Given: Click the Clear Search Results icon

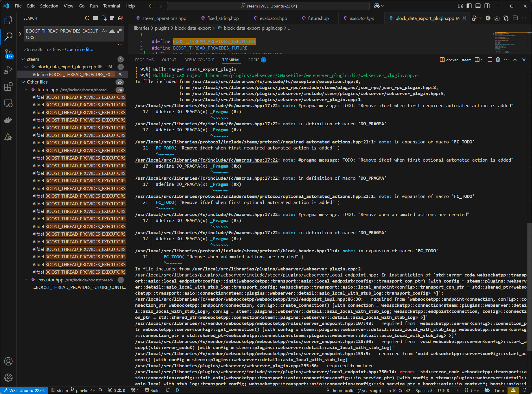Looking at the screenshot, I should click(95, 18).
